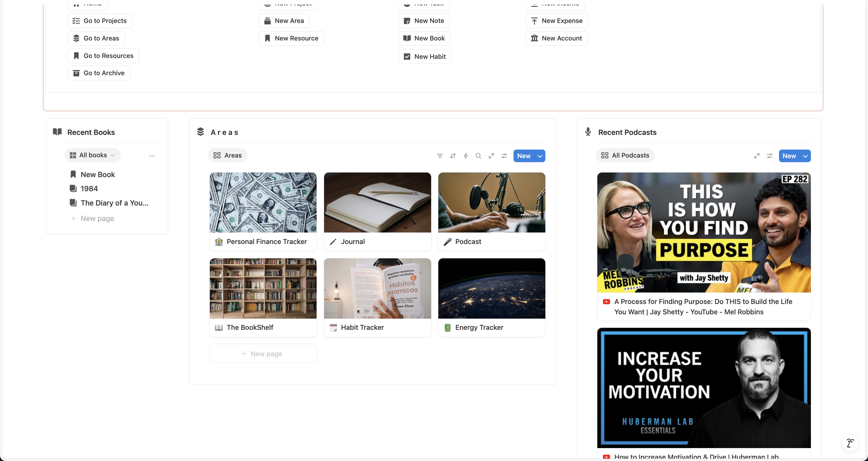Select the All Podcasts view tab

point(625,155)
